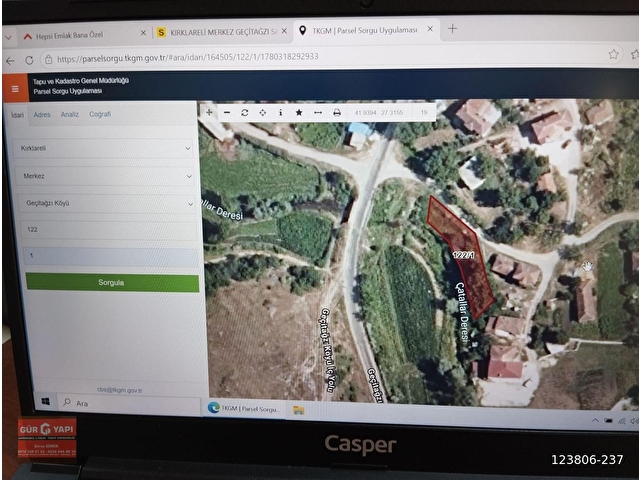
Task: Click the parsel field containing 1
Action: coord(111,256)
